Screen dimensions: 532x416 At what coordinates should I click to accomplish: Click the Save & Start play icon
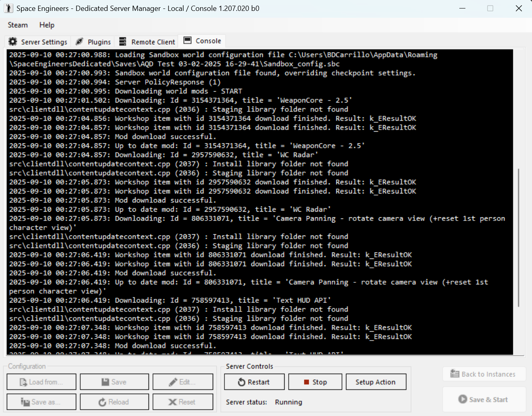click(x=463, y=399)
